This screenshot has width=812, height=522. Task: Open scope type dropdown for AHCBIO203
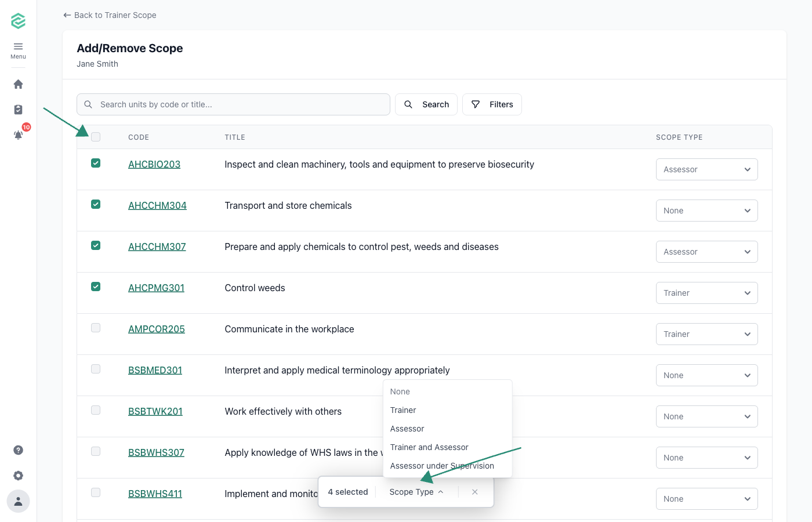706,169
